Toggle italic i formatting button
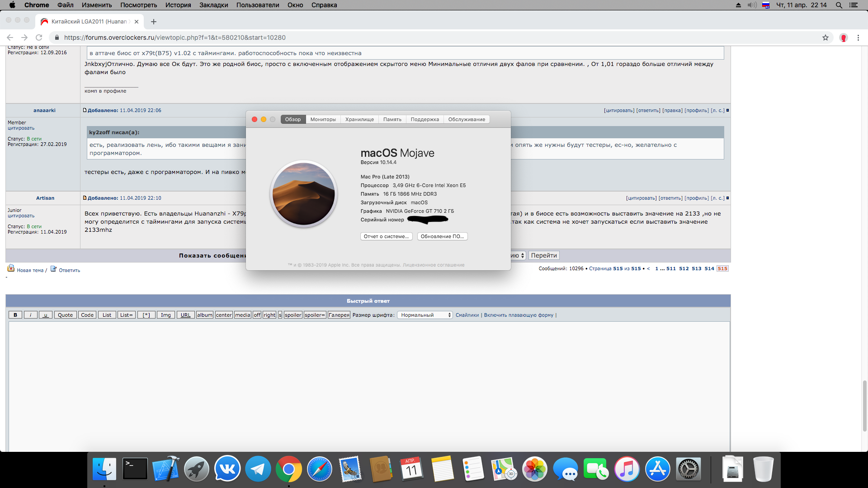 click(30, 315)
